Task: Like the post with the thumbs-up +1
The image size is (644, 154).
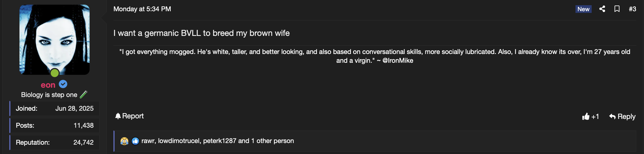Action: [591, 116]
